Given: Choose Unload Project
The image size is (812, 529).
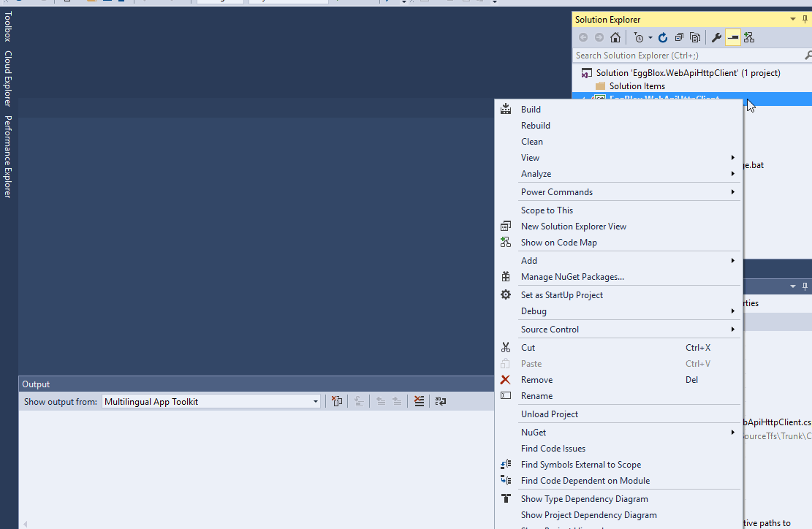Looking at the screenshot, I should click(619, 414).
